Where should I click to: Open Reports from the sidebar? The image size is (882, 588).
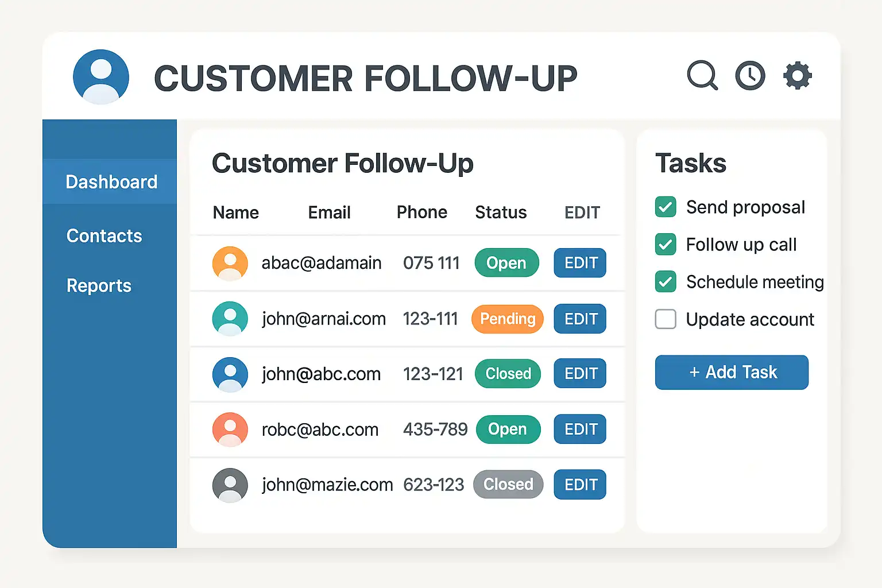tap(99, 286)
